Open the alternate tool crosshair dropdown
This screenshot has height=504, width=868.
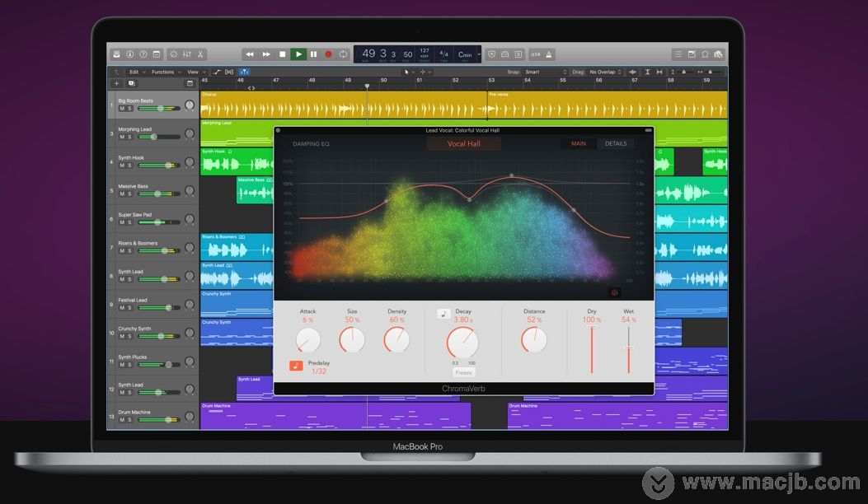[x=425, y=72]
